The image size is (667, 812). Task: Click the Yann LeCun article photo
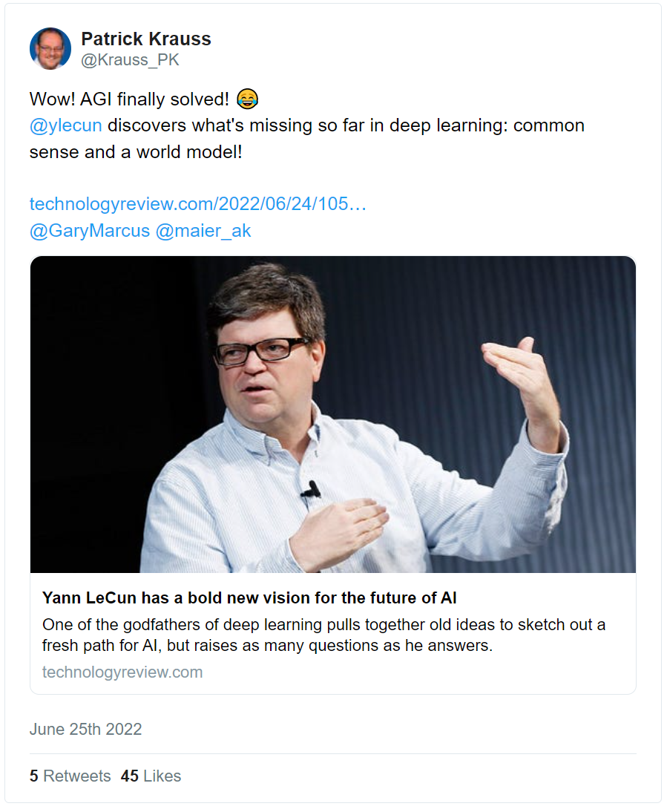coord(332,414)
